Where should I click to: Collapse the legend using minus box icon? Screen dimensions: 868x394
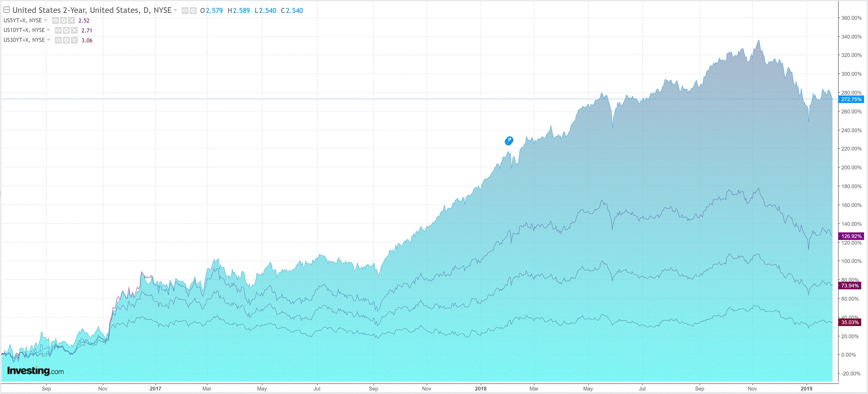point(6,10)
